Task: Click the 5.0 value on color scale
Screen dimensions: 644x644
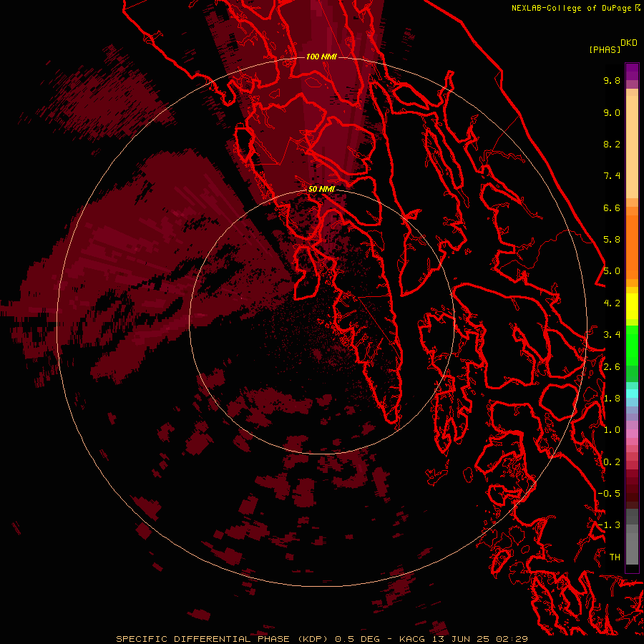Action: (612, 271)
